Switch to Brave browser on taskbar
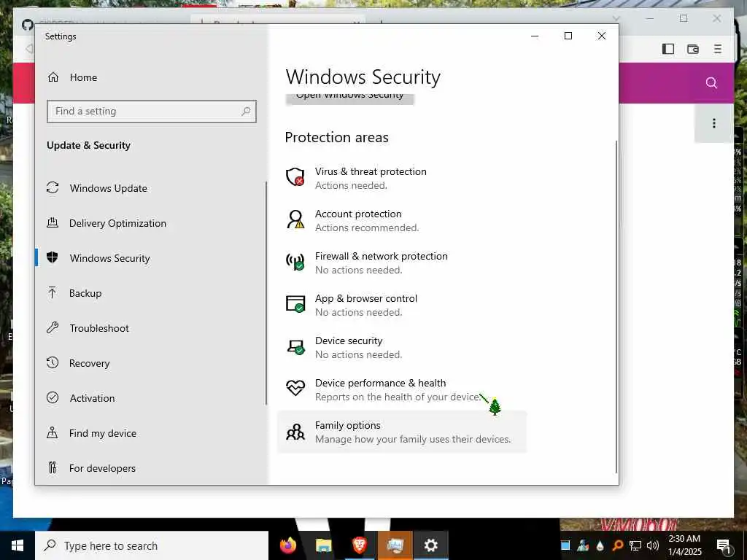The width and height of the screenshot is (747, 560). [x=360, y=545]
